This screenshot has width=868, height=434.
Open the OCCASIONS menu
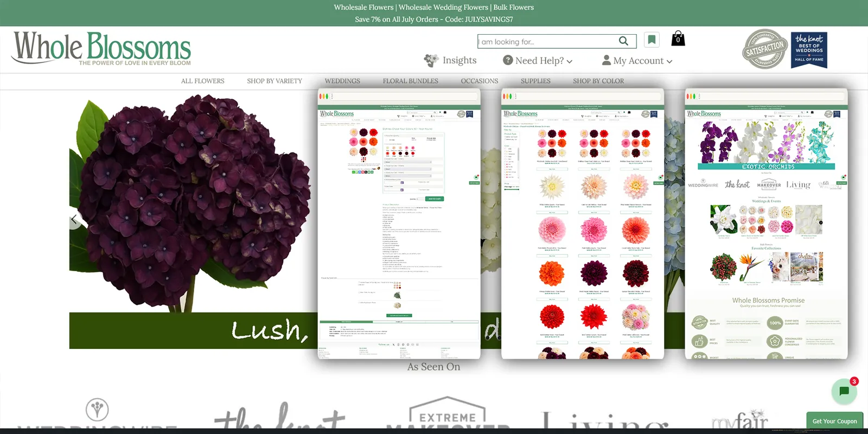point(480,81)
